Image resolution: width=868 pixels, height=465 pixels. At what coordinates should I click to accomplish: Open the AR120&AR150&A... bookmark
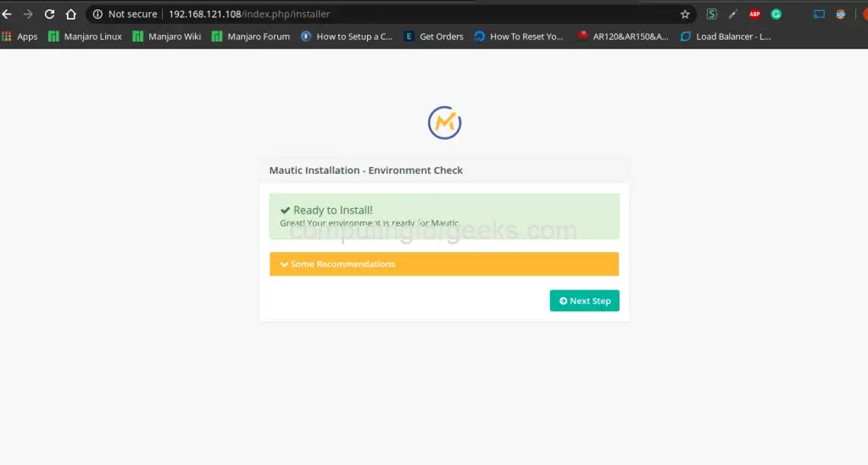tap(623, 36)
